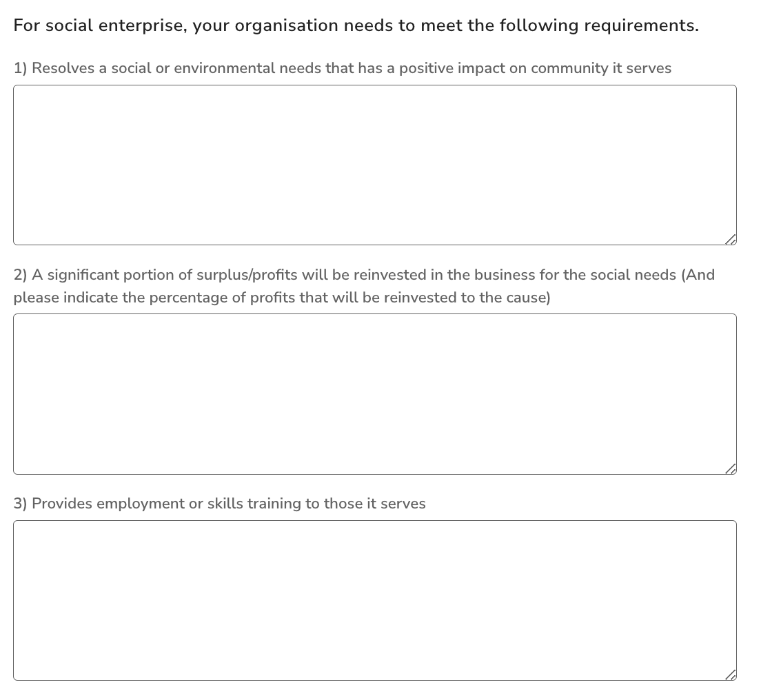Screen dimensions: 761x700
Task: Focus the social or environmental needs text area
Action: [x=375, y=165]
